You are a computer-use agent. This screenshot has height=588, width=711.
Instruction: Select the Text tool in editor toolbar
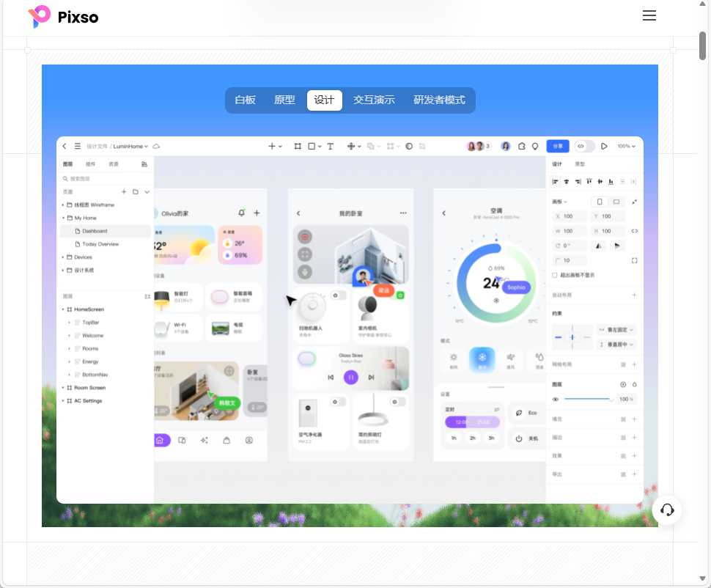(330, 147)
